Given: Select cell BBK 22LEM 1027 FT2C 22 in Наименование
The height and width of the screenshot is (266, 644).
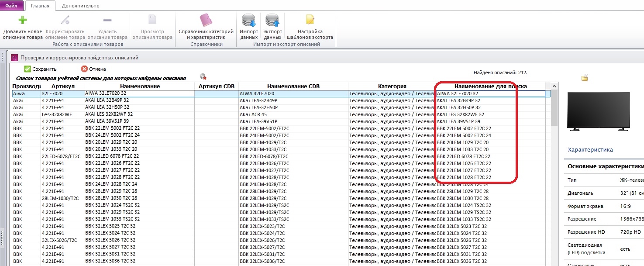Looking at the screenshot, I should 140,170.
